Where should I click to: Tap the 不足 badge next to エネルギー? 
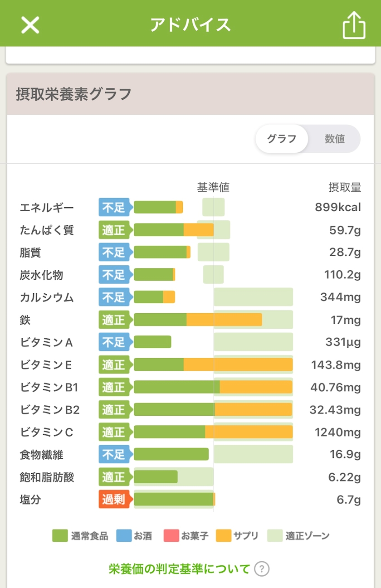click(x=114, y=208)
